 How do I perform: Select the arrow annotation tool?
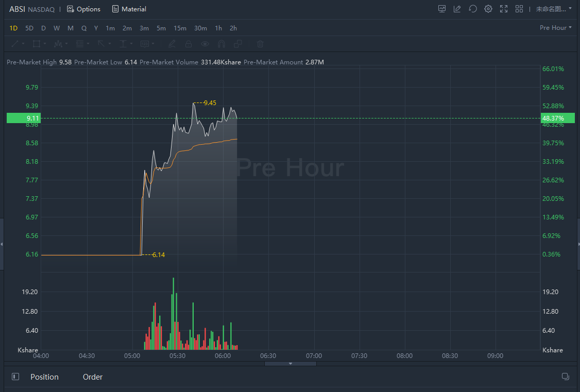pos(101,44)
